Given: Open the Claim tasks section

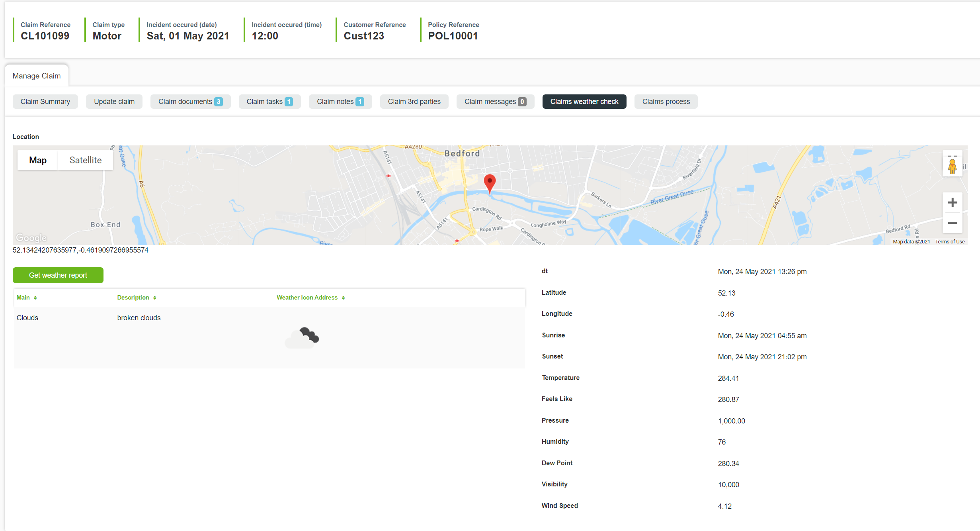Looking at the screenshot, I should [x=269, y=102].
